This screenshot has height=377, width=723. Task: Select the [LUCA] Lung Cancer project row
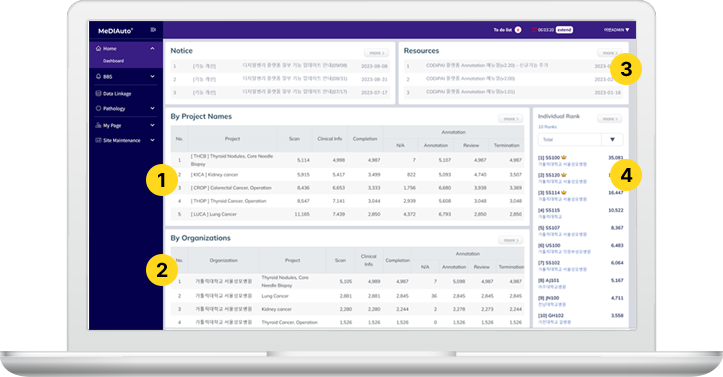347,214
